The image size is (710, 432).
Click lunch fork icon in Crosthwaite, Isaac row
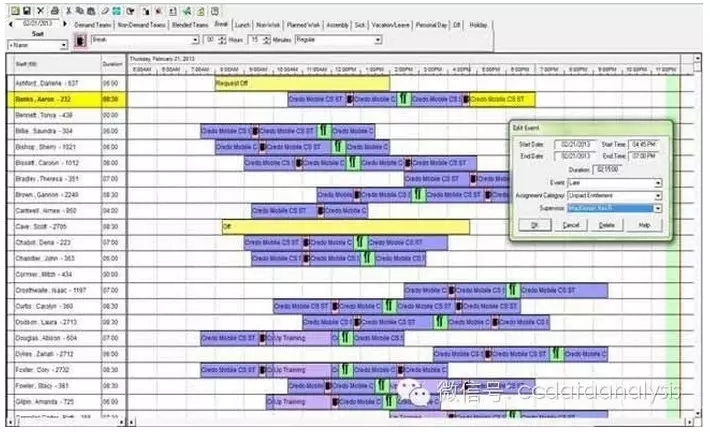point(512,290)
